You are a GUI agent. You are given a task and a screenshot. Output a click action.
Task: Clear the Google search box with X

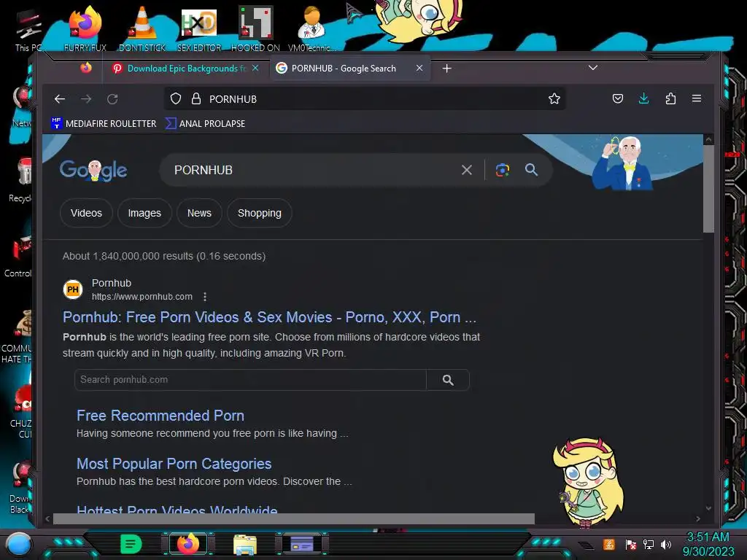click(467, 170)
